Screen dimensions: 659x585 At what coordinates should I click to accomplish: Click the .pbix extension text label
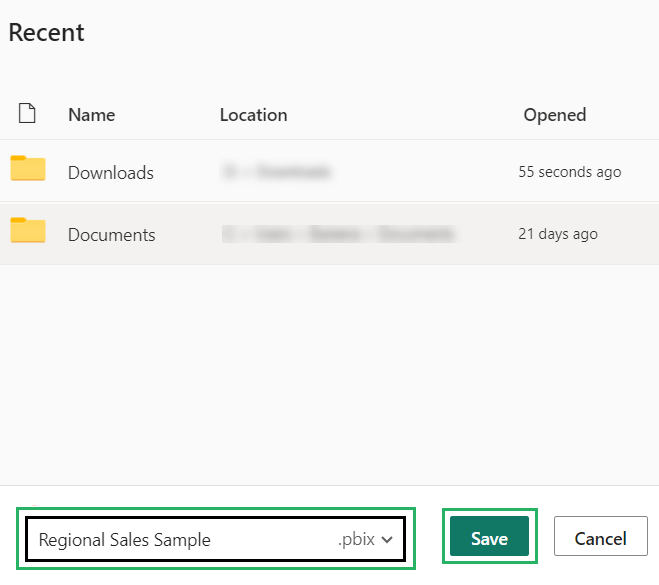coord(355,540)
